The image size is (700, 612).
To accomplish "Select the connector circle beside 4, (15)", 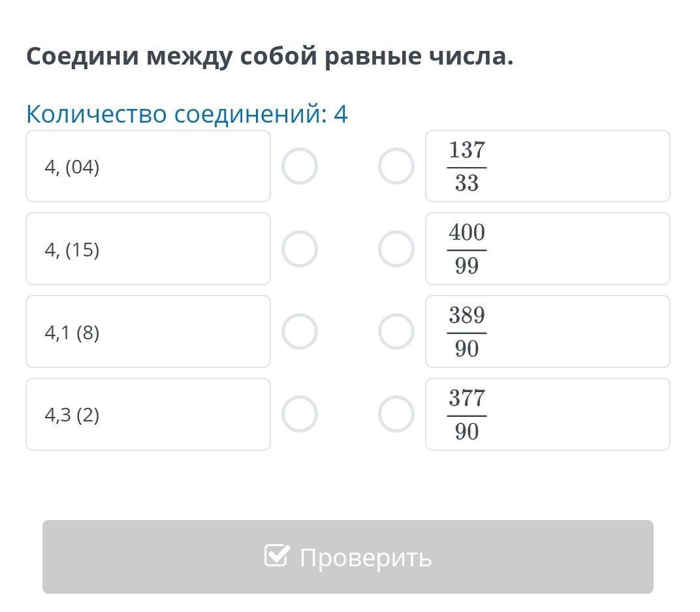I will click(300, 249).
